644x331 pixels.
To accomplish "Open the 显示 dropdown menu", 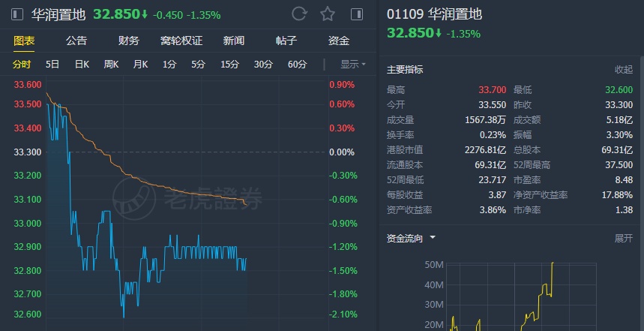I will point(353,64).
